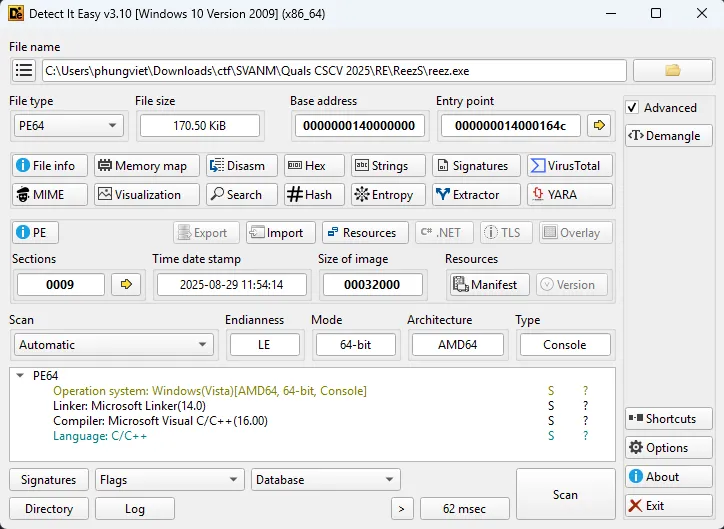
Task: Expand the PE64 tree node
Action: (21, 376)
